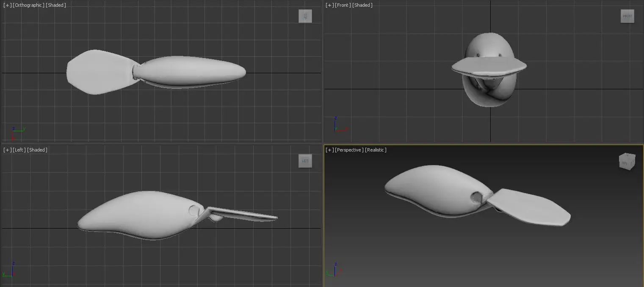
Task: Open the Perspective view label menu
Action: click(349, 150)
